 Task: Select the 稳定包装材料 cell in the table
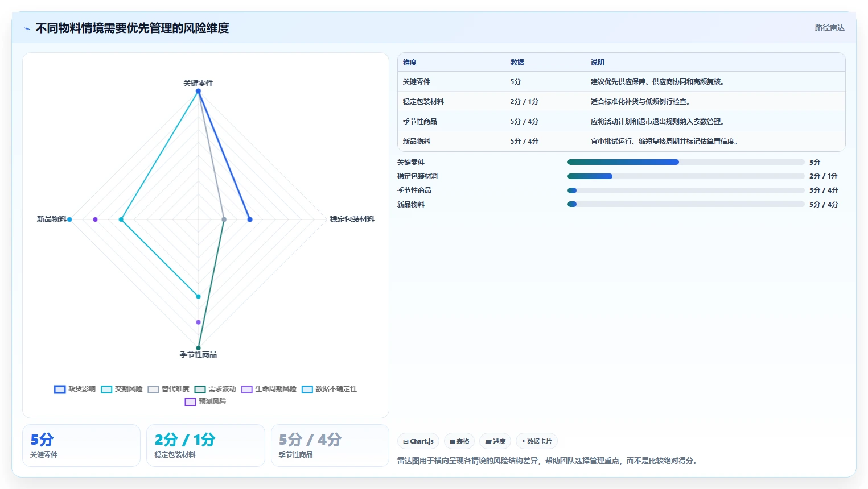[x=423, y=102]
